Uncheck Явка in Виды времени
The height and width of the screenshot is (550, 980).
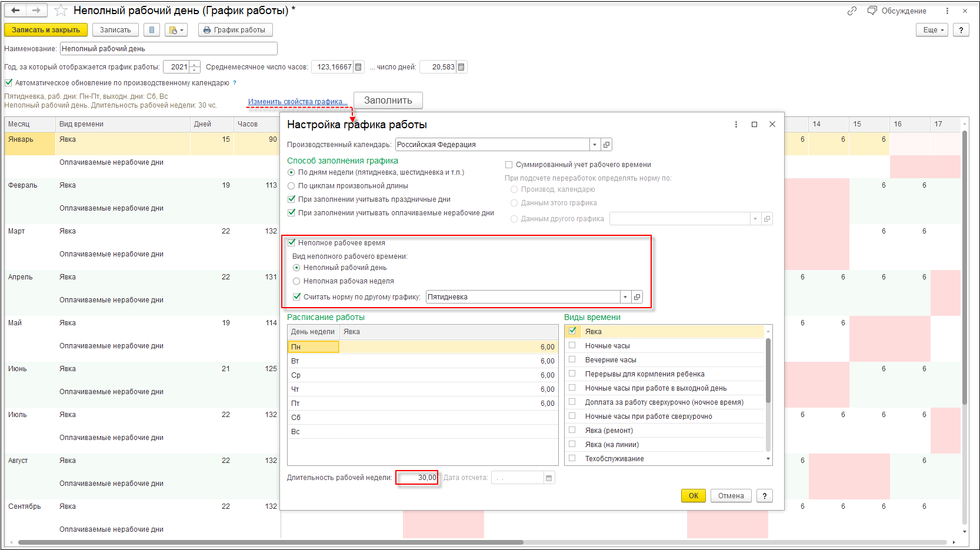pyautogui.click(x=572, y=331)
